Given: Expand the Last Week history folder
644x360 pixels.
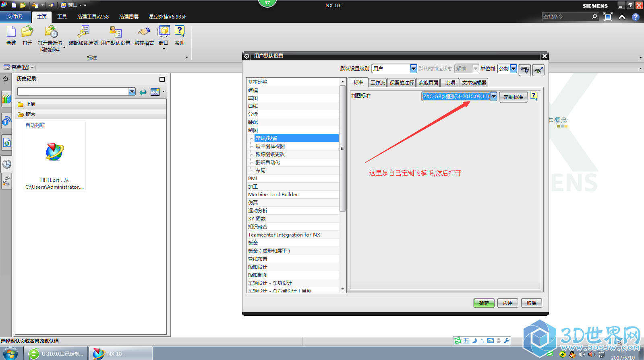Looking at the screenshot, I should [31, 104].
